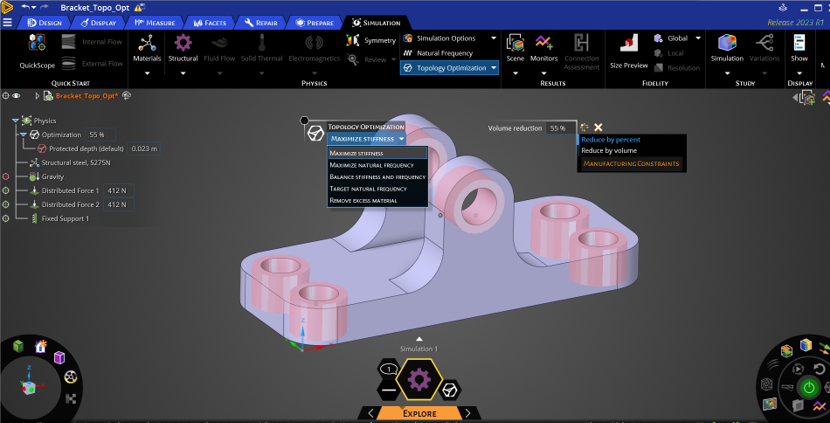Edit the Protected depth 0.023 m field
Screen dimensions: 830x423
(143, 149)
